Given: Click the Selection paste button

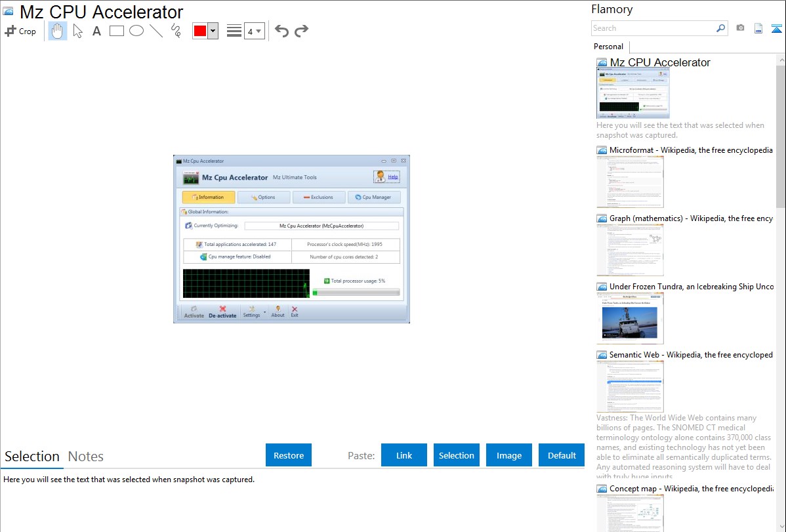Looking at the screenshot, I should tap(456, 455).
